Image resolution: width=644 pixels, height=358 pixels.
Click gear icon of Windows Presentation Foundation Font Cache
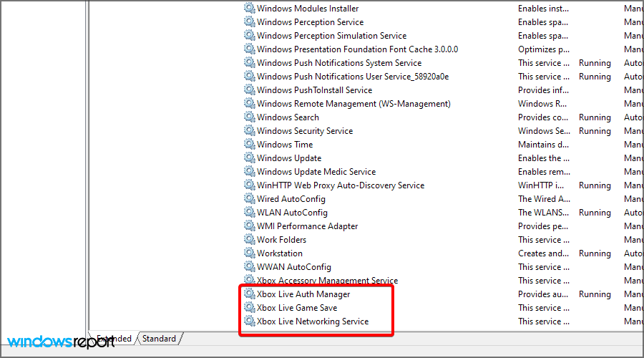coord(249,49)
